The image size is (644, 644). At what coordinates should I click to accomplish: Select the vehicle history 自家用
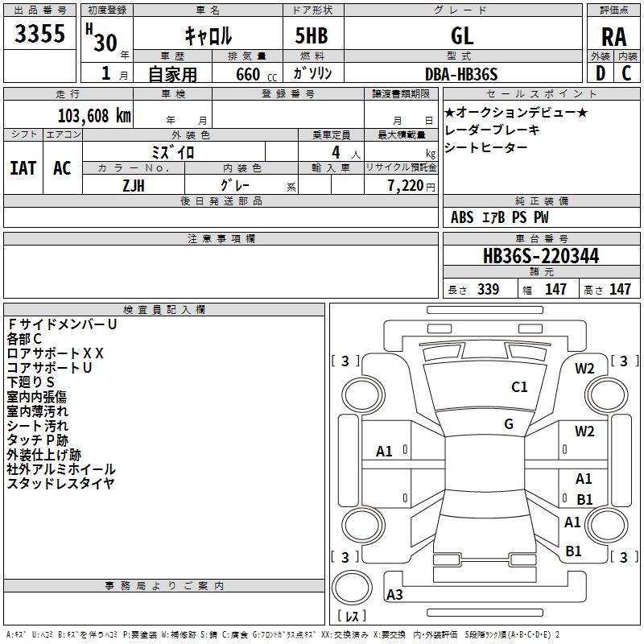coord(172,74)
